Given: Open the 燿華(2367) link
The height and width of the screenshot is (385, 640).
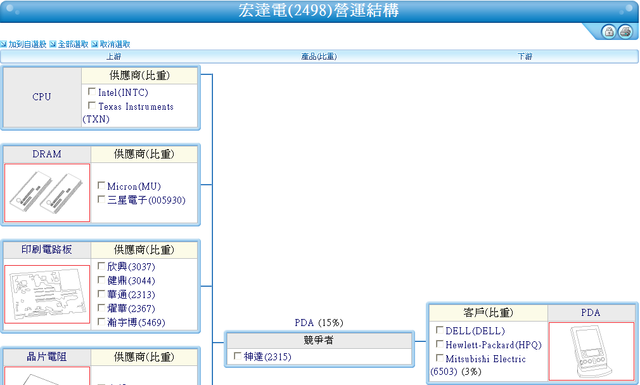Looking at the screenshot, I should coord(131,309).
